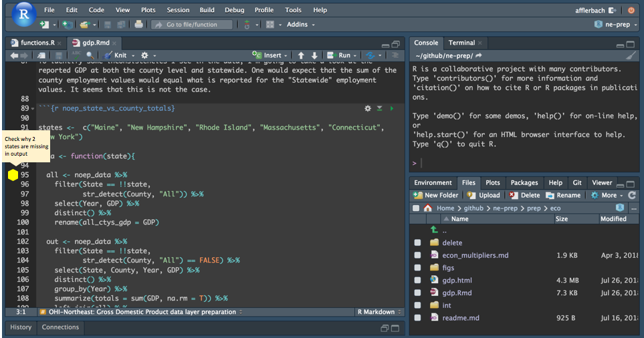Screen dimensions: 644x338
Task: Click the find and replace magnifier icon
Action: (90, 55)
